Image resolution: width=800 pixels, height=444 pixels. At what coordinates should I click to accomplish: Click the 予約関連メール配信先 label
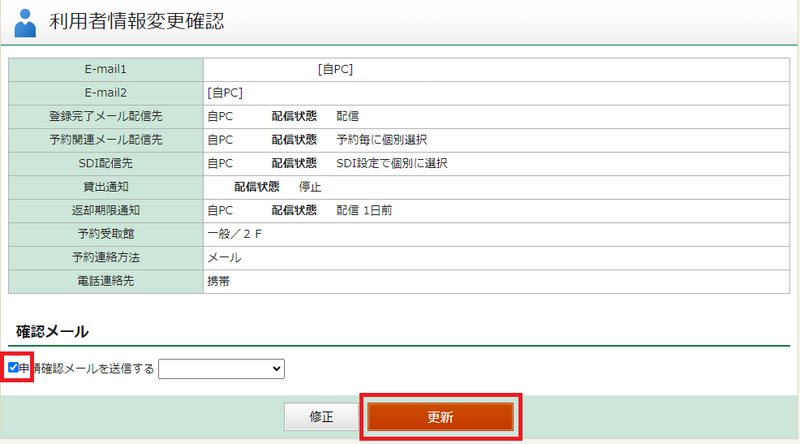coord(106,140)
